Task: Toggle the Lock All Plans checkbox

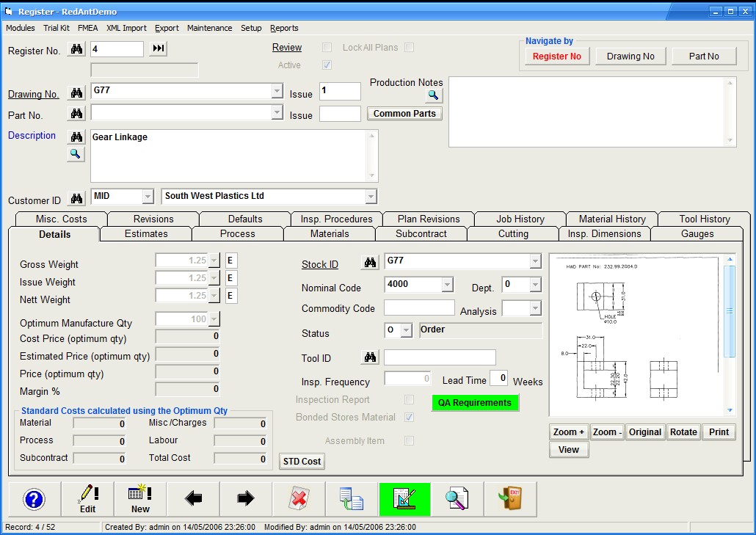Action: pos(410,48)
